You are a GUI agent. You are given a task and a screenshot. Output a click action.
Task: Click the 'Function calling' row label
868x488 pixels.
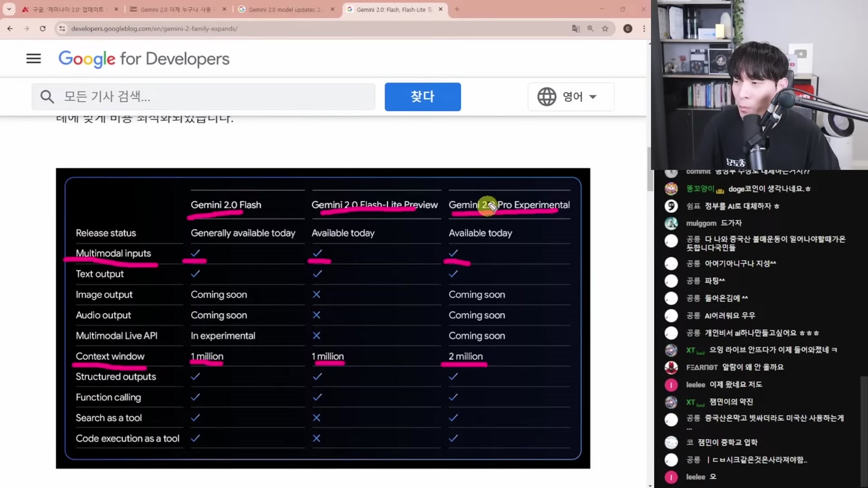(x=108, y=397)
